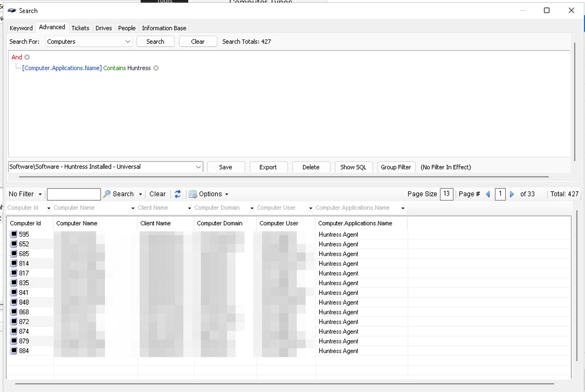The image size is (585, 392).
Task: Sort by the Computer.Applications.Name column header
Action: (x=362, y=223)
